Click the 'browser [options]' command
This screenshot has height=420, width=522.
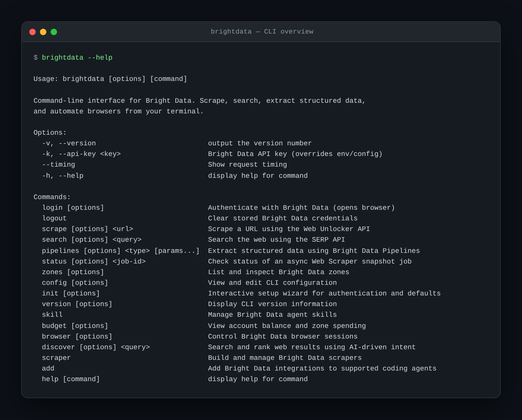click(77, 336)
